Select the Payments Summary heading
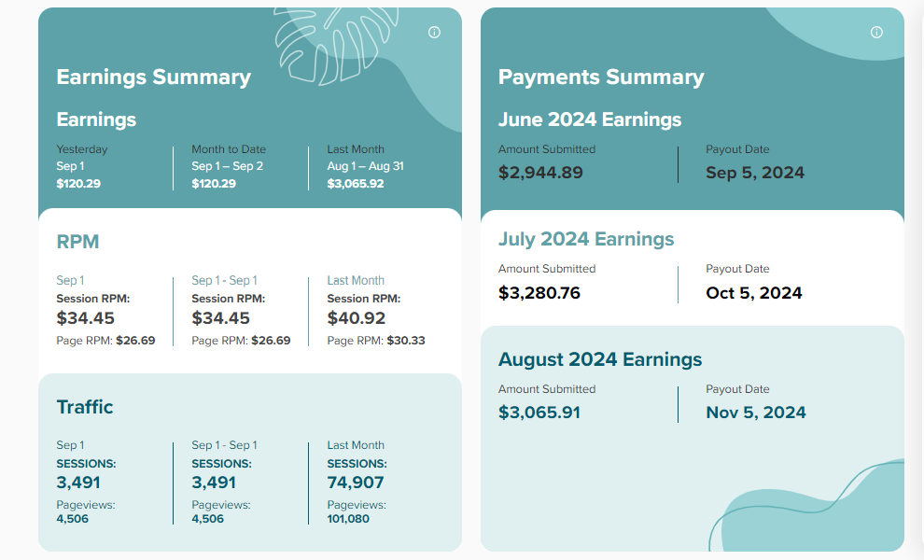924x560 pixels. point(601,77)
